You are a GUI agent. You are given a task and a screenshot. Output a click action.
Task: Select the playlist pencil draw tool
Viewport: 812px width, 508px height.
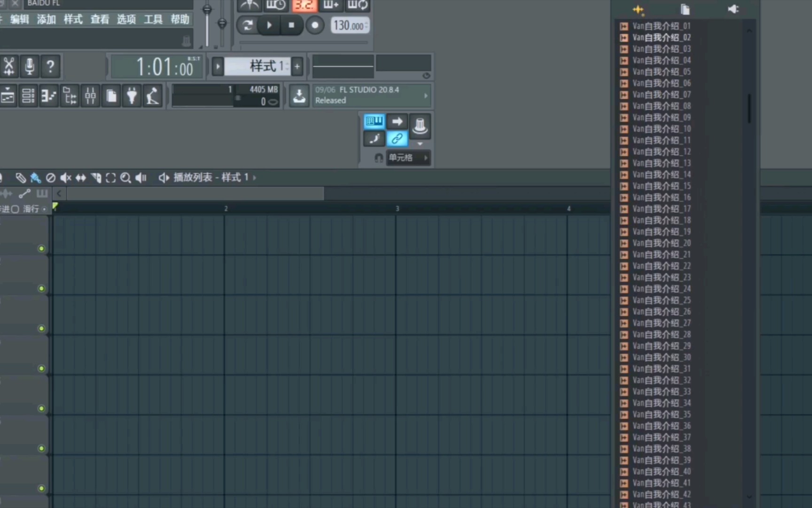tap(20, 178)
